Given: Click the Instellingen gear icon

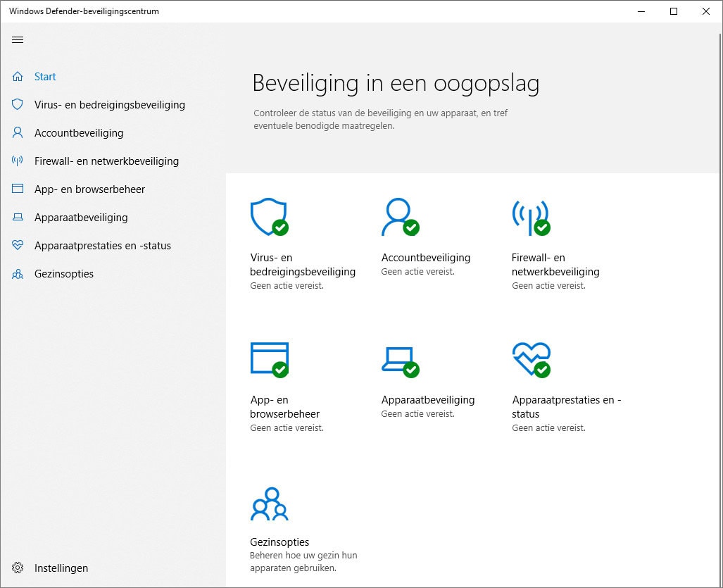Looking at the screenshot, I should click(x=16, y=568).
